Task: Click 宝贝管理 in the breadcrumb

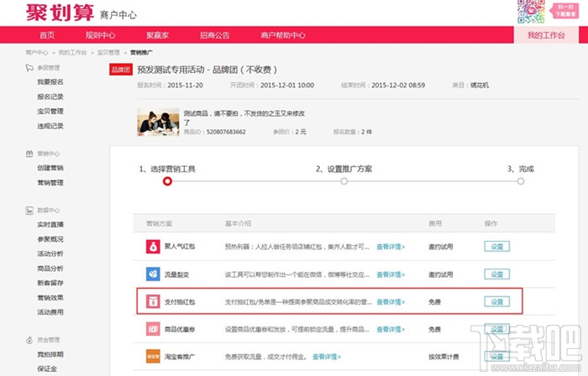Action: (108, 52)
